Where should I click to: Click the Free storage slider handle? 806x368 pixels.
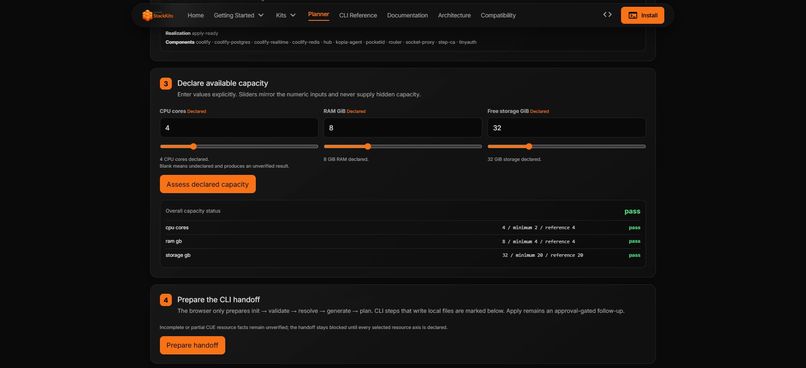529,146
